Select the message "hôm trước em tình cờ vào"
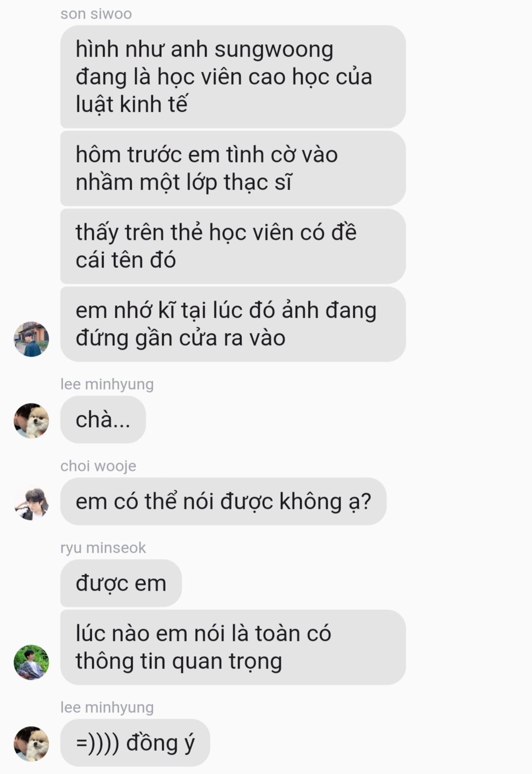 click(x=233, y=168)
